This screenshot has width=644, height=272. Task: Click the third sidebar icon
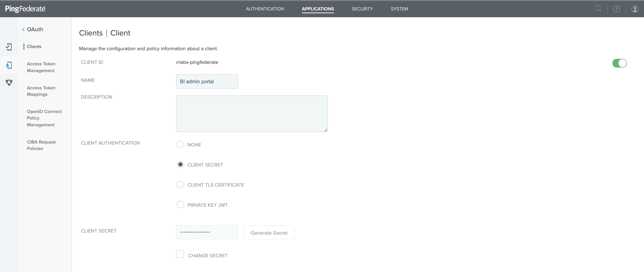click(x=9, y=83)
